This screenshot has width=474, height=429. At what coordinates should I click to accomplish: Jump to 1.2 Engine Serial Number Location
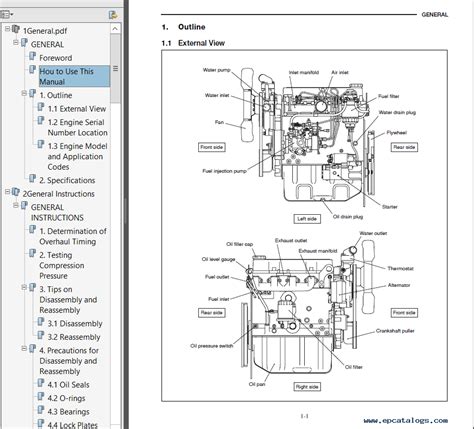click(77, 127)
